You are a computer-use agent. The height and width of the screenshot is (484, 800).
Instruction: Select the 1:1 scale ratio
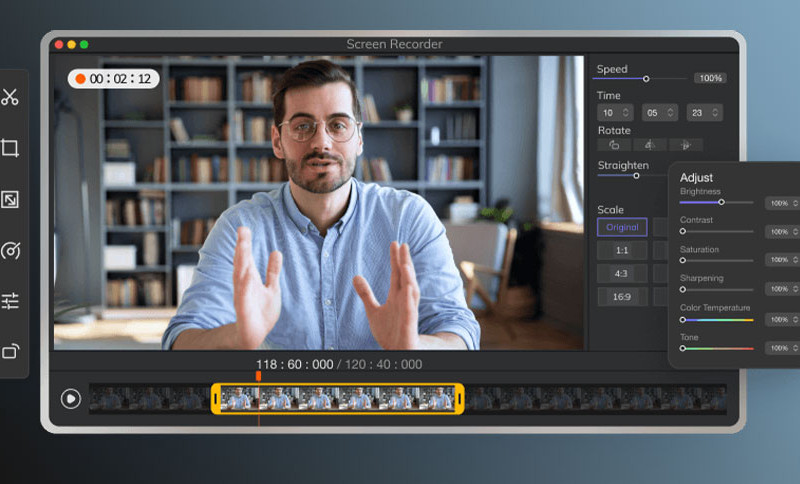tap(622, 250)
